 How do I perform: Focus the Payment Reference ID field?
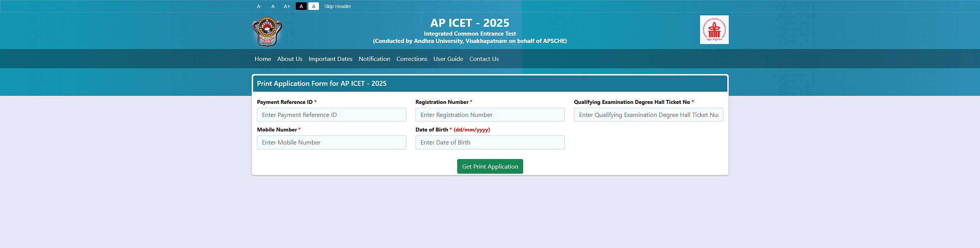pos(332,115)
